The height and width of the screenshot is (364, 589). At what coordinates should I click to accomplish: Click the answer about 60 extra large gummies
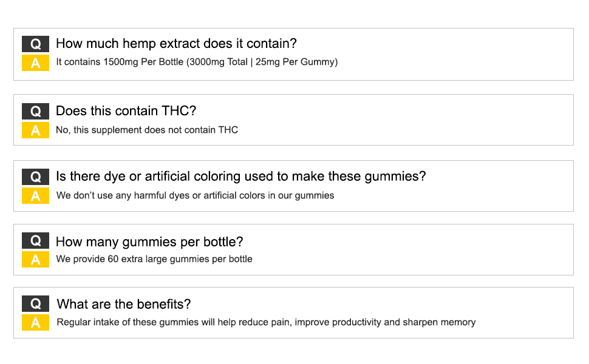coord(154,259)
